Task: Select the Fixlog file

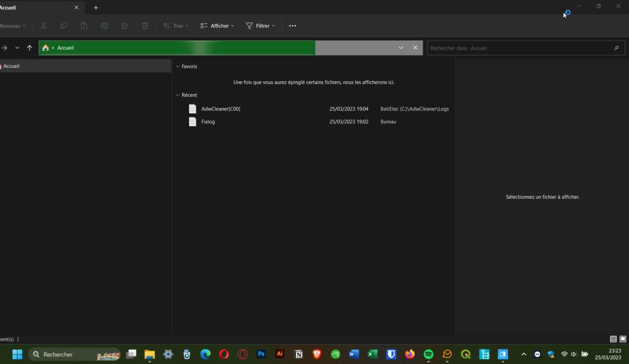Action: tap(208, 121)
